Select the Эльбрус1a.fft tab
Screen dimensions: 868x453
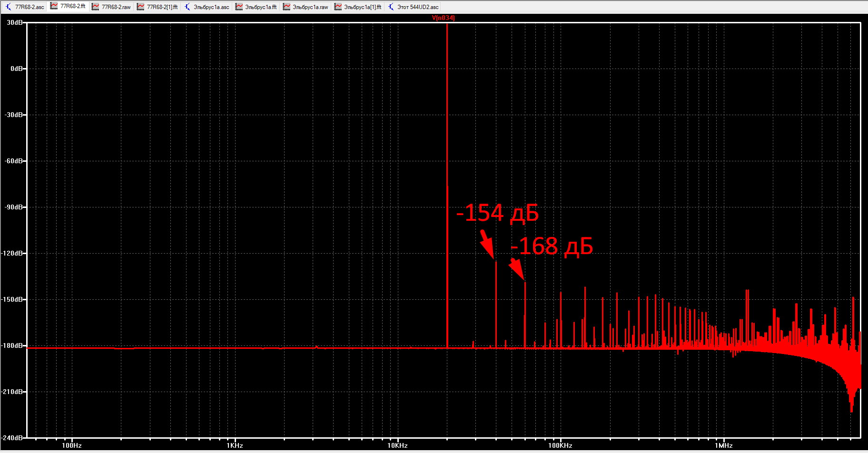(x=256, y=7)
